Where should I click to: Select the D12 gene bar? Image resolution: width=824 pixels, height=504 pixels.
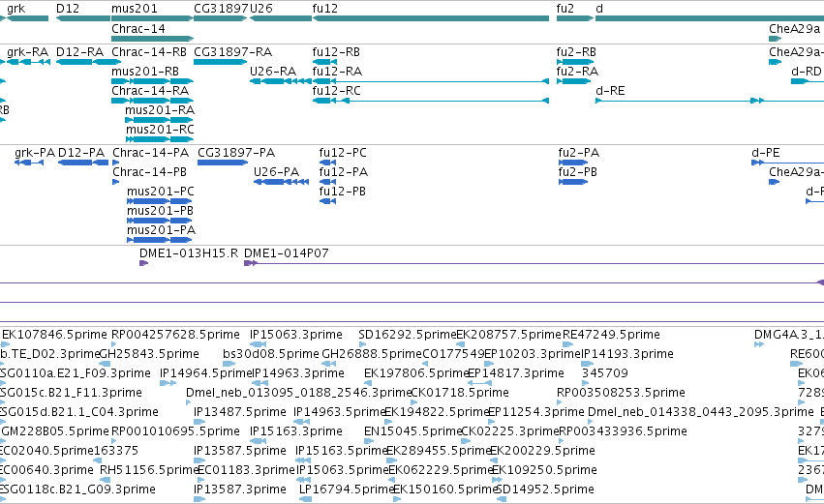(83, 18)
